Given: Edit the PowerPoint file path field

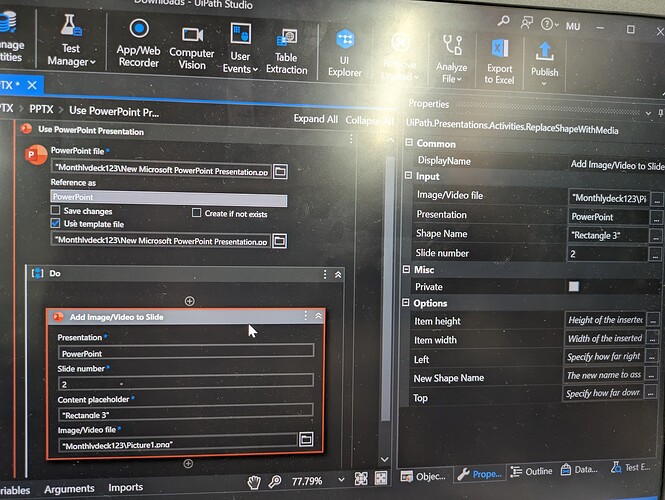Looking at the screenshot, I should tap(161, 170).
